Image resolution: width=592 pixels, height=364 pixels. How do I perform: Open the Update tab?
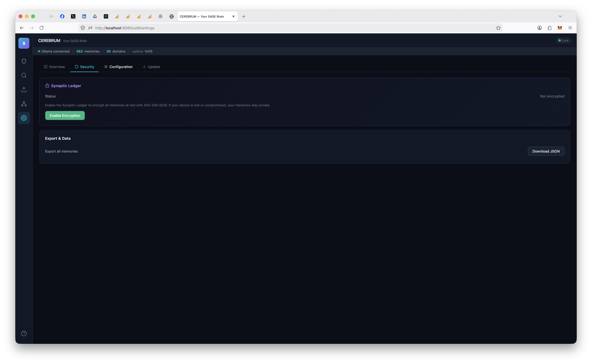tap(151, 67)
